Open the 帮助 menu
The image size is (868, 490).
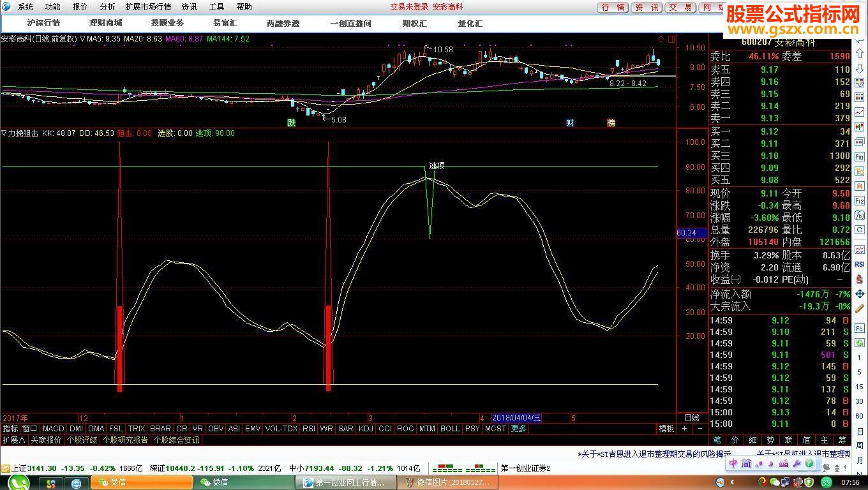point(244,7)
